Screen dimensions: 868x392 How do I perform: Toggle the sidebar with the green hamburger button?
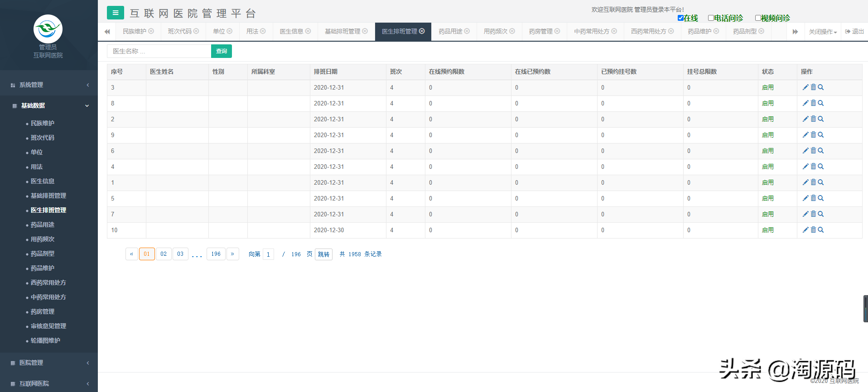[116, 13]
